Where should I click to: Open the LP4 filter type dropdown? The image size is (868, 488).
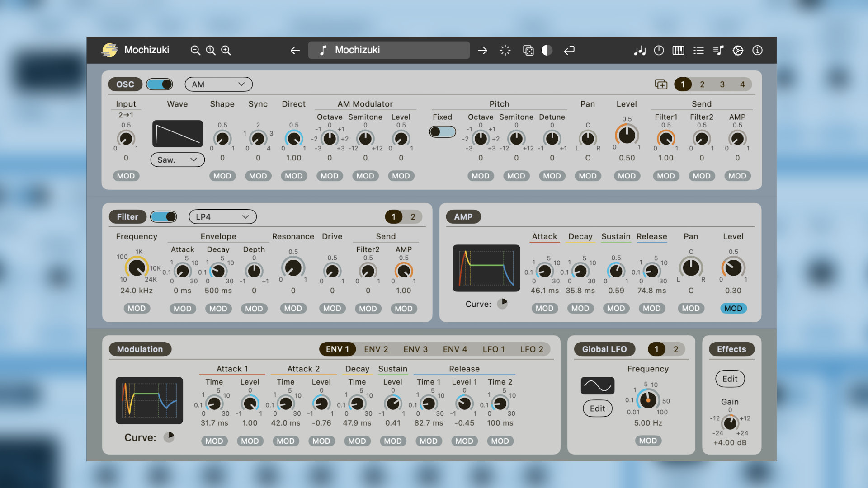pyautogui.click(x=222, y=216)
